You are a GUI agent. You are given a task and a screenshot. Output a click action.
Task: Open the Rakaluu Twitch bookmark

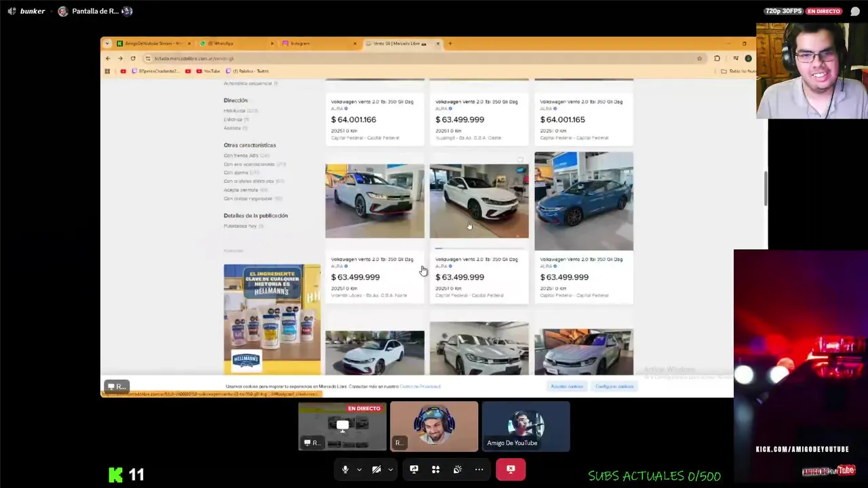(x=247, y=71)
